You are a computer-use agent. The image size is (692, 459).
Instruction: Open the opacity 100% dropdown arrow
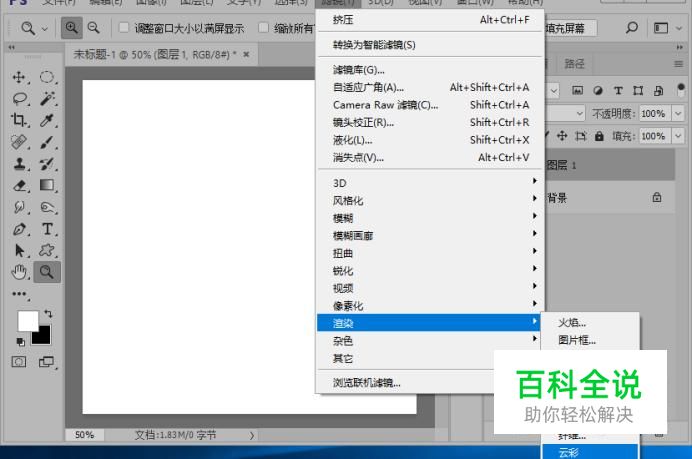point(678,114)
